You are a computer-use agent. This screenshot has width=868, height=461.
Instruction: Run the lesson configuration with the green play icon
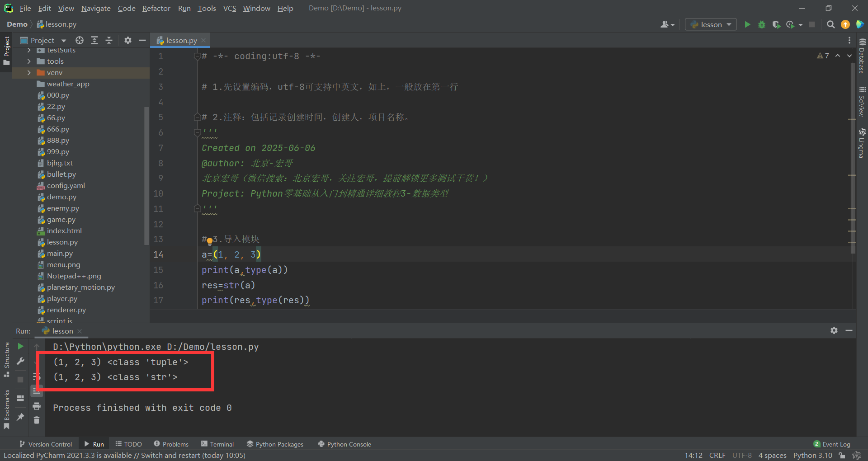click(x=747, y=24)
